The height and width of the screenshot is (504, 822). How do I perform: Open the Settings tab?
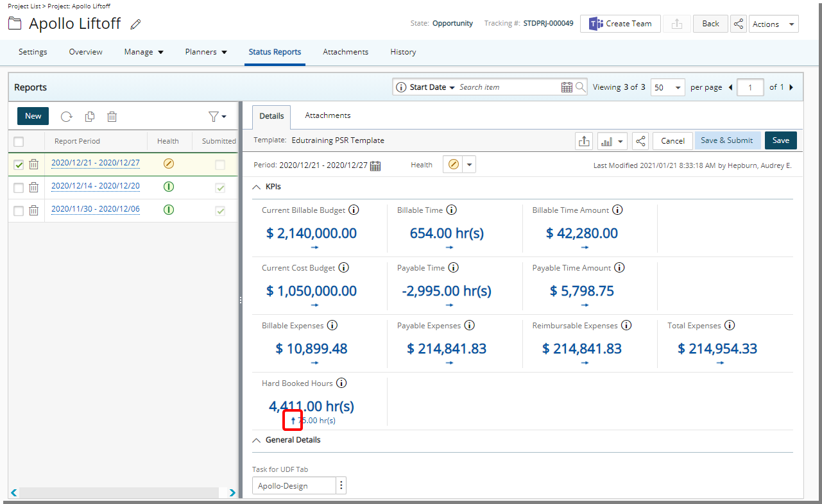click(33, 52)
